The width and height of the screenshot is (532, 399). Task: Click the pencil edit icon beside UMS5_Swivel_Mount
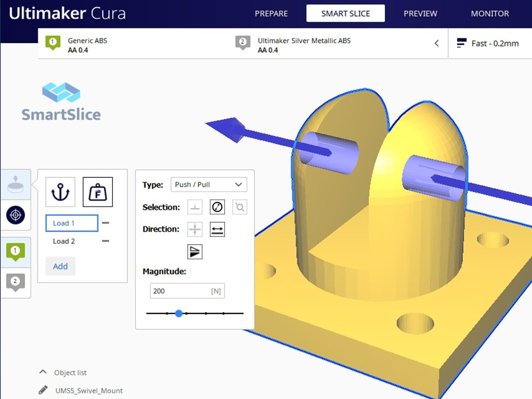43,390
